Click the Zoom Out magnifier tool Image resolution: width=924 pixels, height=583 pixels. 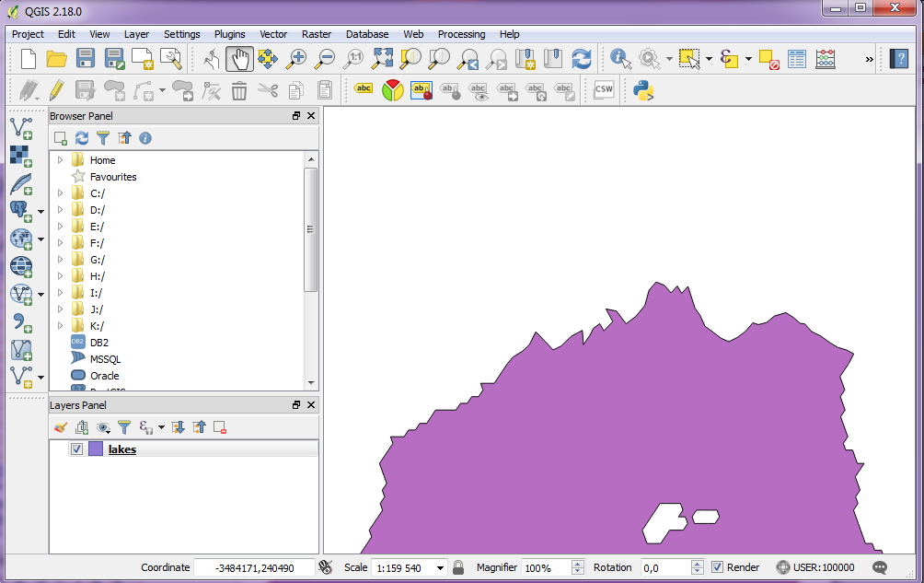(x=325, y=59)
